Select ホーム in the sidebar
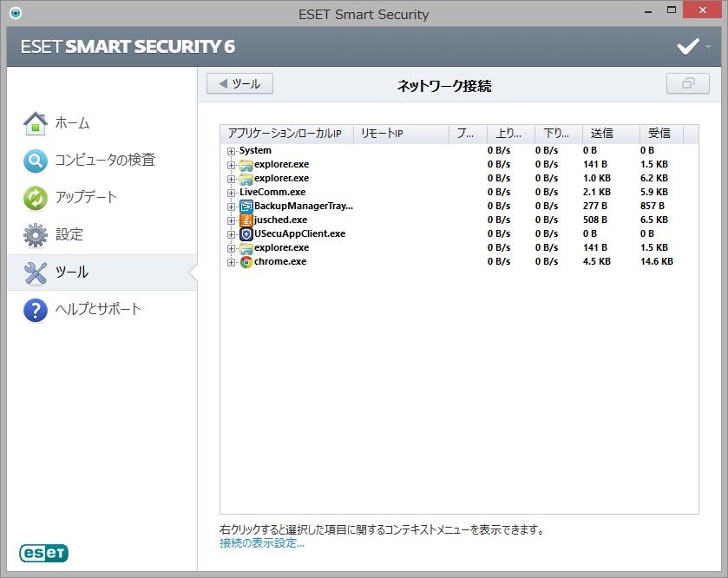The image size is (728, 578). click(72, 123)
